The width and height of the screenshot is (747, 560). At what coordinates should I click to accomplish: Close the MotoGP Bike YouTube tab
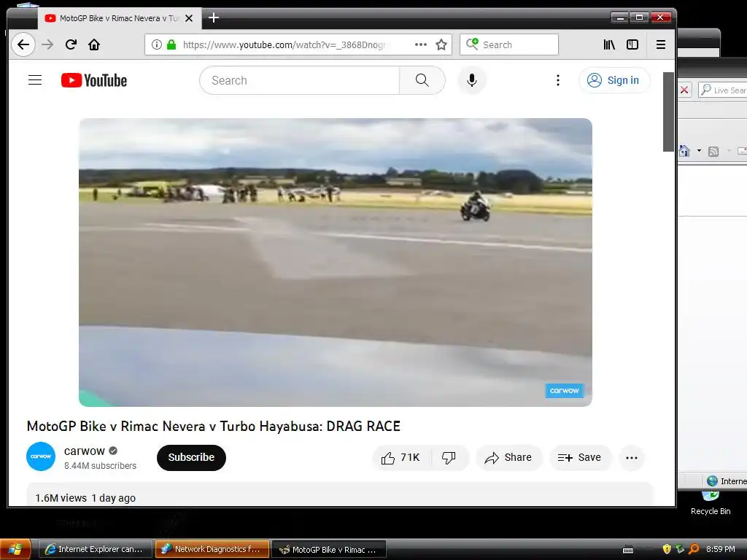189,18
